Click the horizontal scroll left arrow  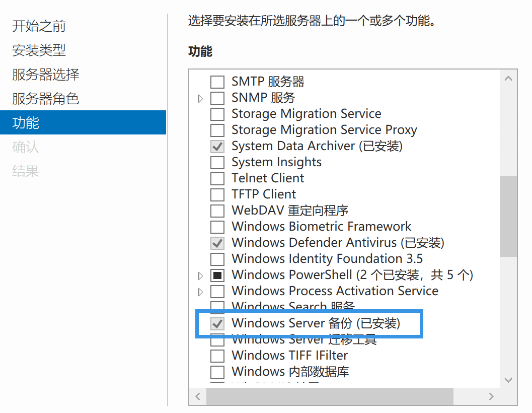(x=198, y=396)
